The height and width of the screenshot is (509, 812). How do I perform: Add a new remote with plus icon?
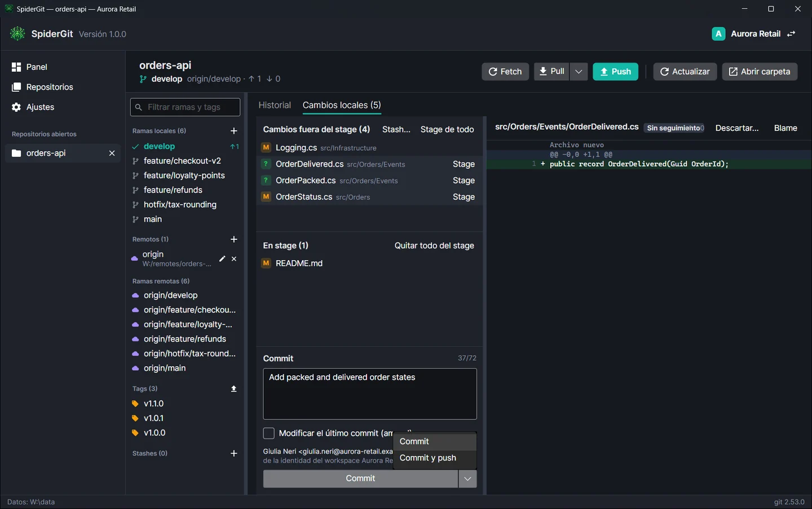tap(234, 239)
